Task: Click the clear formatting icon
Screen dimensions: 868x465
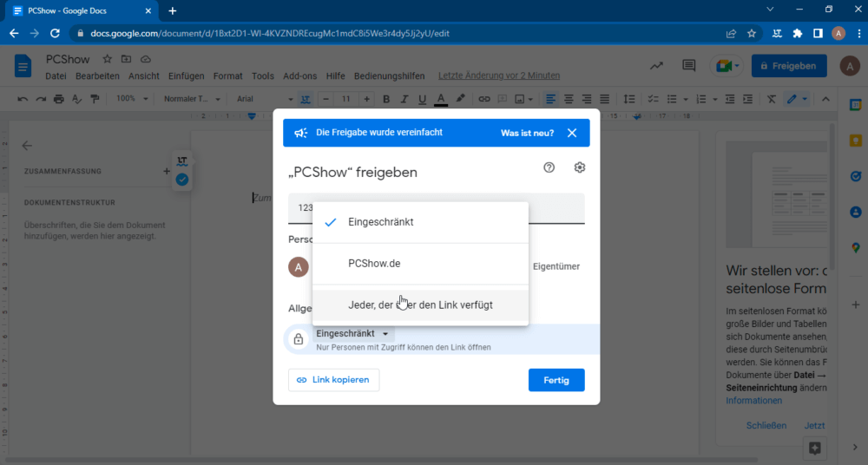Action: (771, 99)
